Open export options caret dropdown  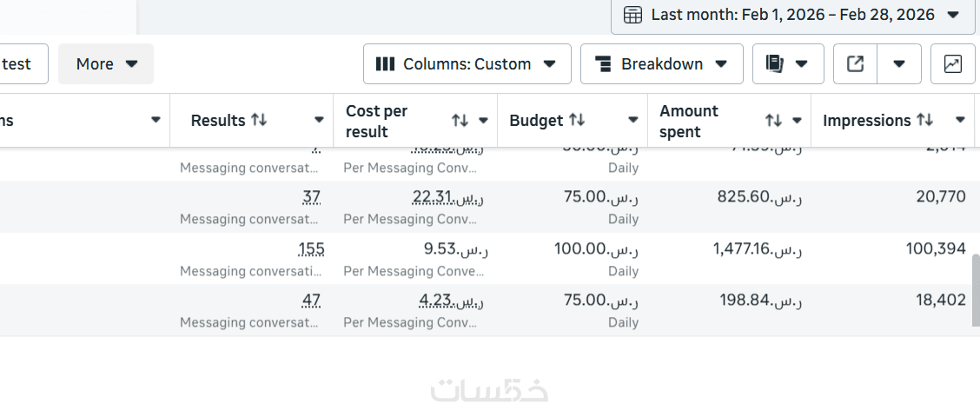coord(899,64)
